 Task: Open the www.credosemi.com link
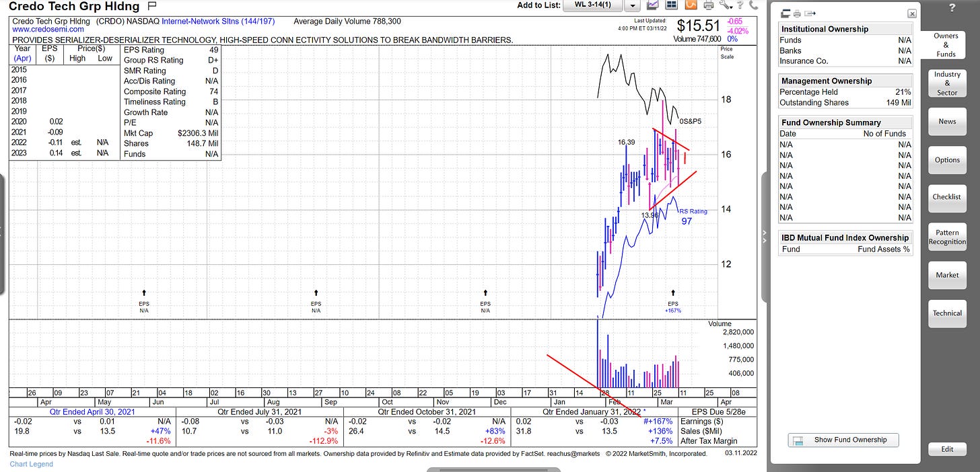pos(48,30)
